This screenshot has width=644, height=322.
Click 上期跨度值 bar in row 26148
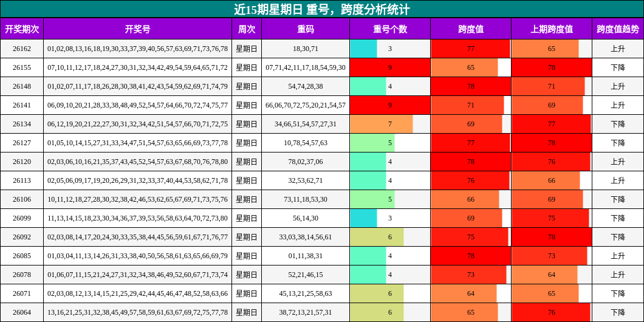click(548, 86)
